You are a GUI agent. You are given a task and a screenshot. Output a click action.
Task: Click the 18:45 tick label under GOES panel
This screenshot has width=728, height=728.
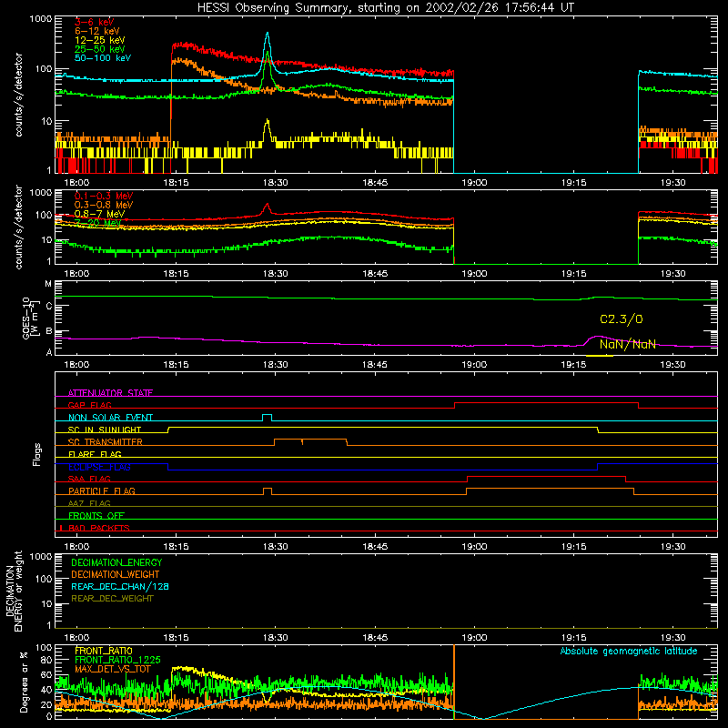click(x=375, y=365)
